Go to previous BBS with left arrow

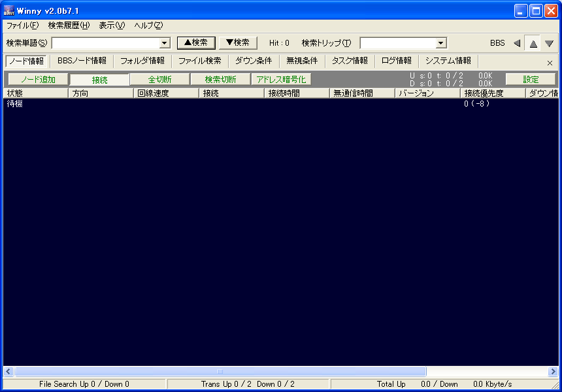point(517,43)
